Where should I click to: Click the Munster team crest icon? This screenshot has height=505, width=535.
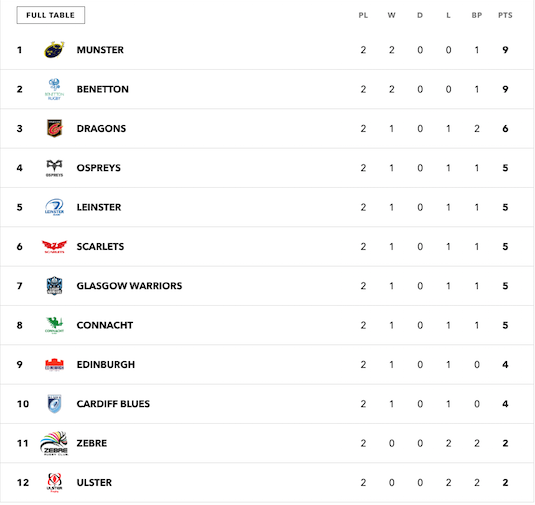click(x=54, y=50)
